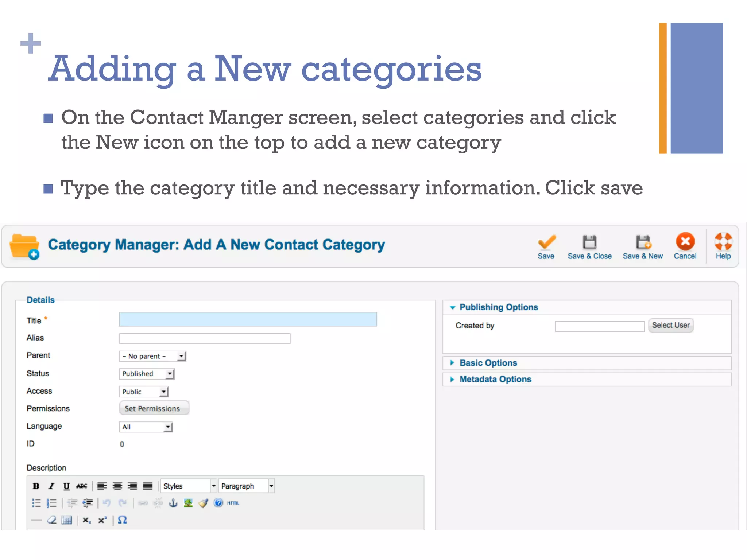
Task: Insert a table in the description
Action: click(67, 520)
